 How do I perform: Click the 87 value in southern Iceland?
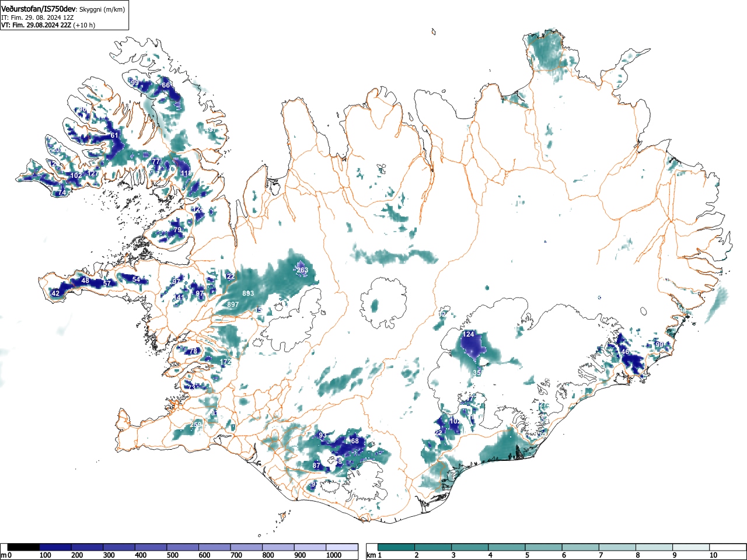click(x=316, y=465)
